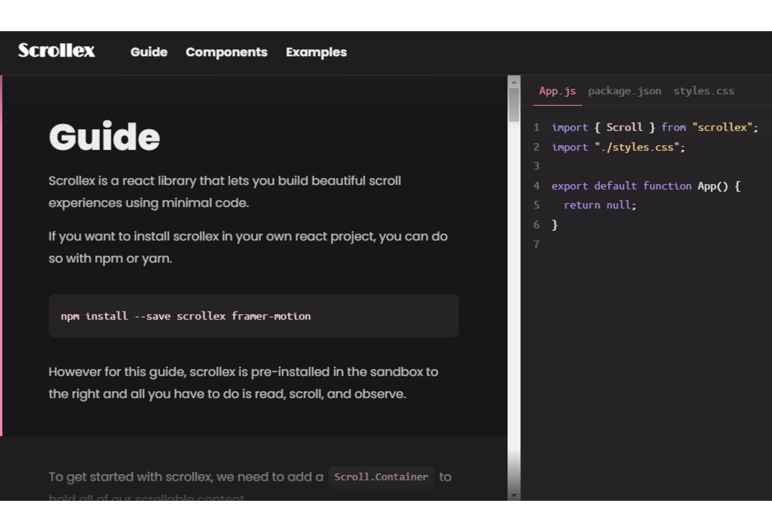Viewport: 772px width, 532px height.
Task: Click code line 1 import Scroll statement
Action: pos(655,127)
